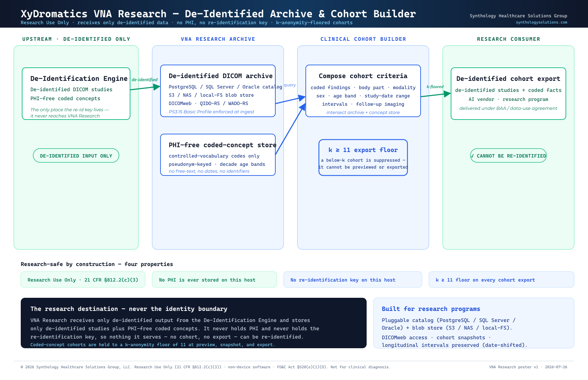
Task: Click the 'k-floored' arrow label
Action: click(435, 87)
